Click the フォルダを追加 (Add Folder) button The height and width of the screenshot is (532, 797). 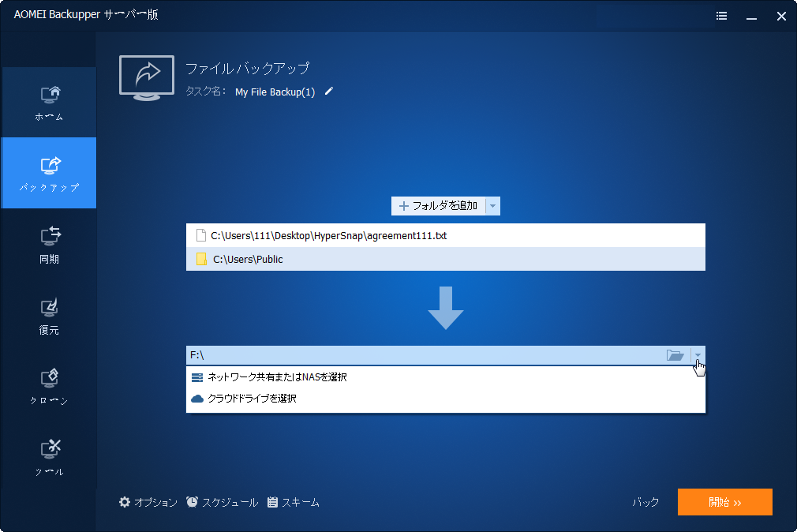point(438,206)
